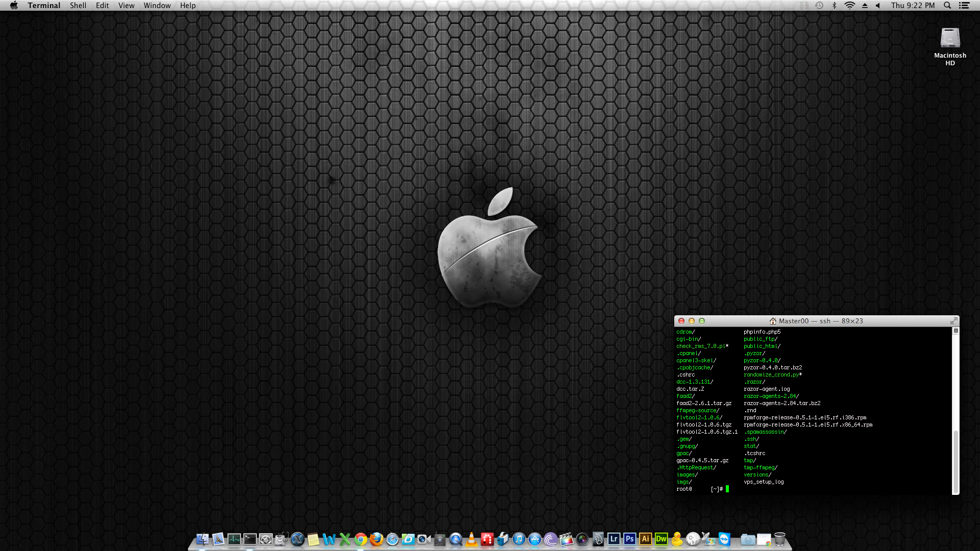Launch Microsoft Excel from the dock

[x=345, y=539]
